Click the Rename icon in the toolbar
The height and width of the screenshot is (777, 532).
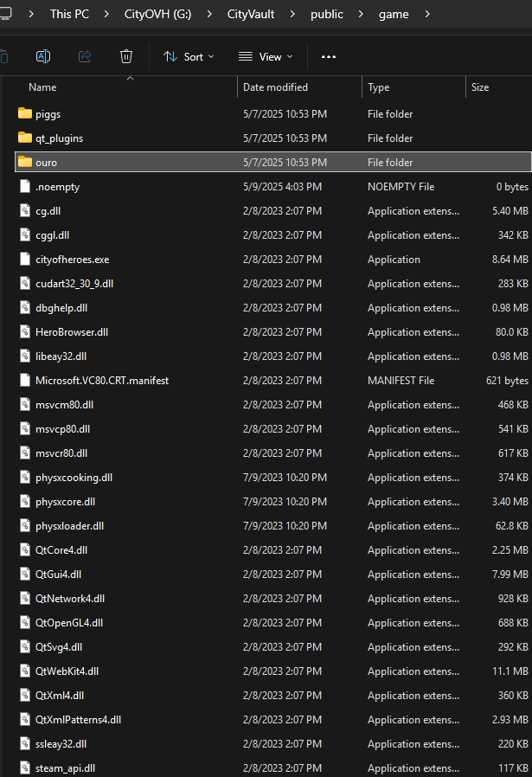(42, 56)
